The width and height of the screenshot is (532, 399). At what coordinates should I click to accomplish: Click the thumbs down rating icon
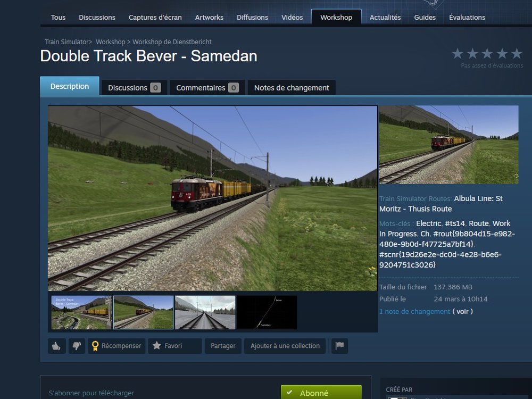[x=77, y=346]
